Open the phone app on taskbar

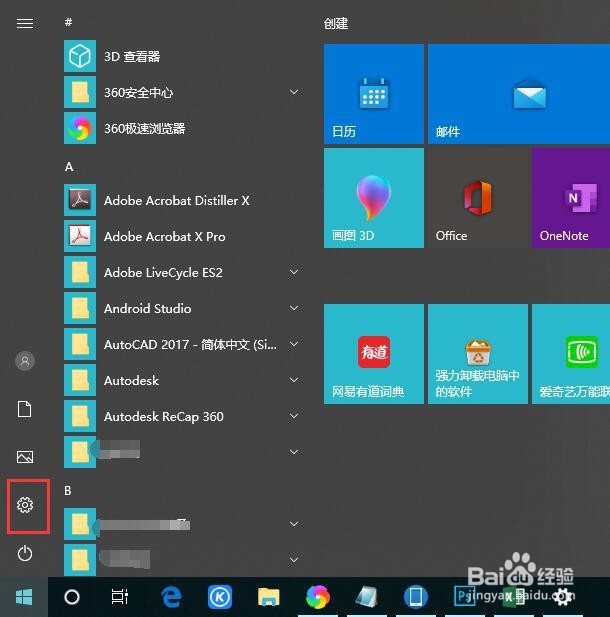(416, 597)
